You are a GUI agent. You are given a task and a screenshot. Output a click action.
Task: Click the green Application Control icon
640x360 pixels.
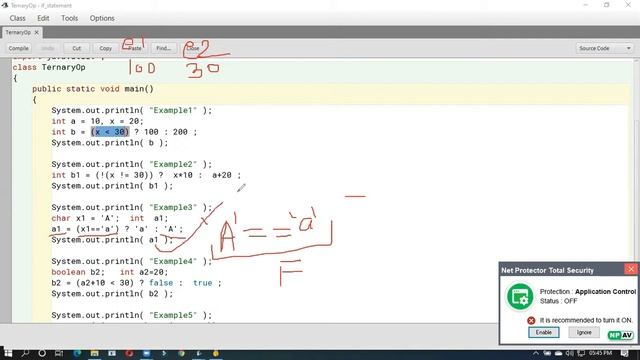tap(520, 297)
